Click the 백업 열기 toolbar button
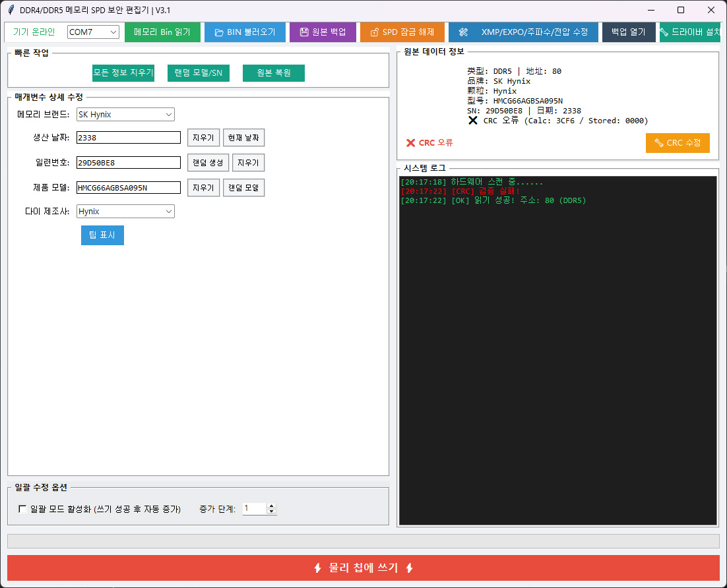 point(628,32)
